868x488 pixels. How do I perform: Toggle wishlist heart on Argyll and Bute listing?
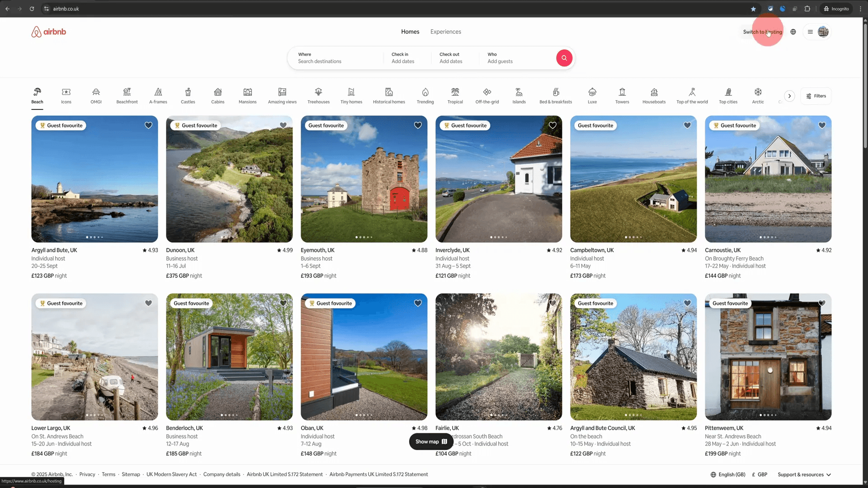tap(148, 125)
